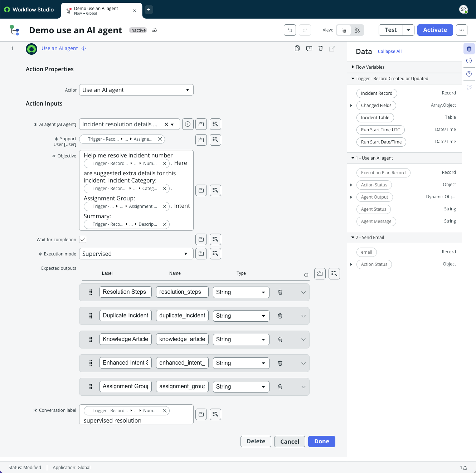Click the Done button
Viewport: 476px width, 473px height.
click(322, 442)
